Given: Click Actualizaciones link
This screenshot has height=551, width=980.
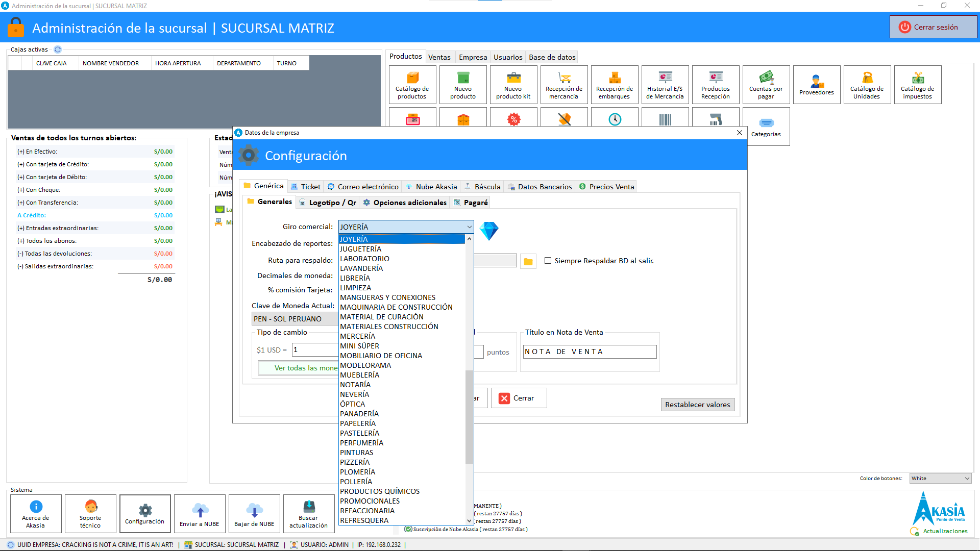Looking at the screenshot, I should click(945, 531).
